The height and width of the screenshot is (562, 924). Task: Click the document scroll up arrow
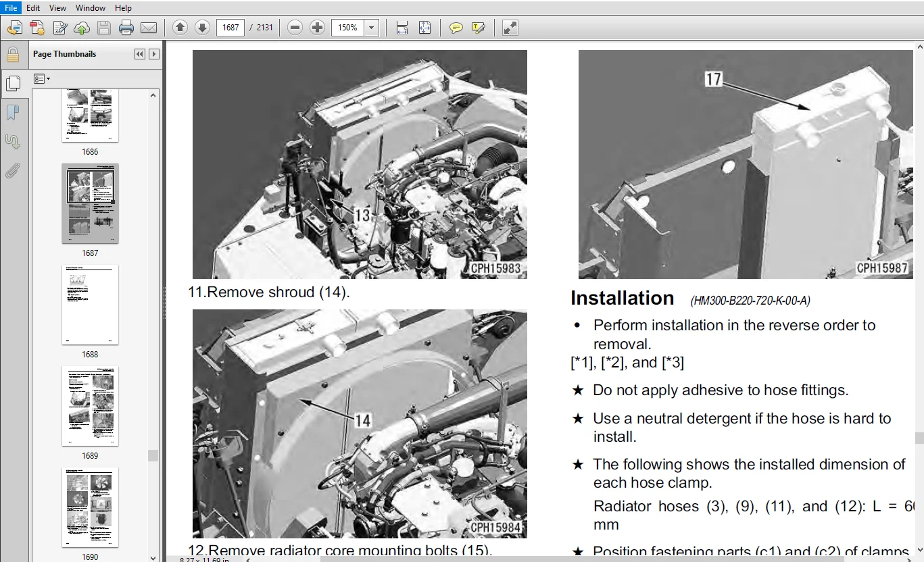(x=919, y=47)
